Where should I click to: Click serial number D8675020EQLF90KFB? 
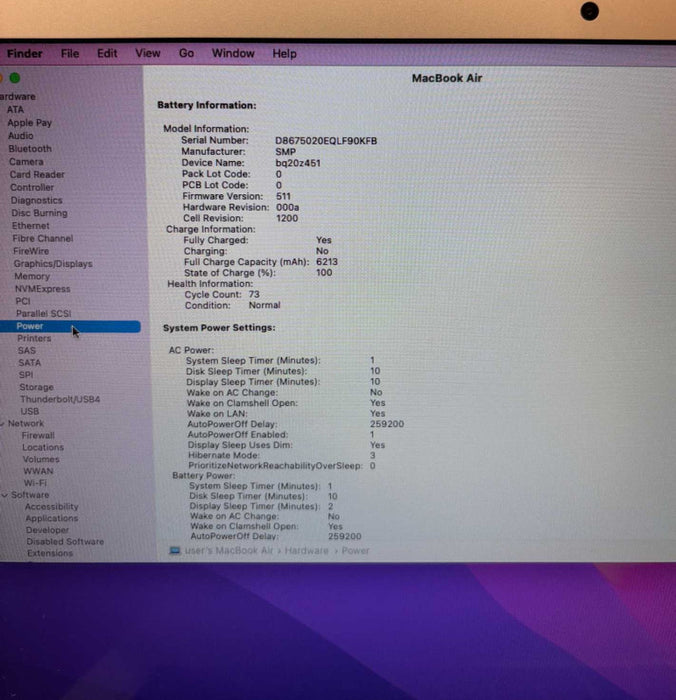tap(326, 141)
